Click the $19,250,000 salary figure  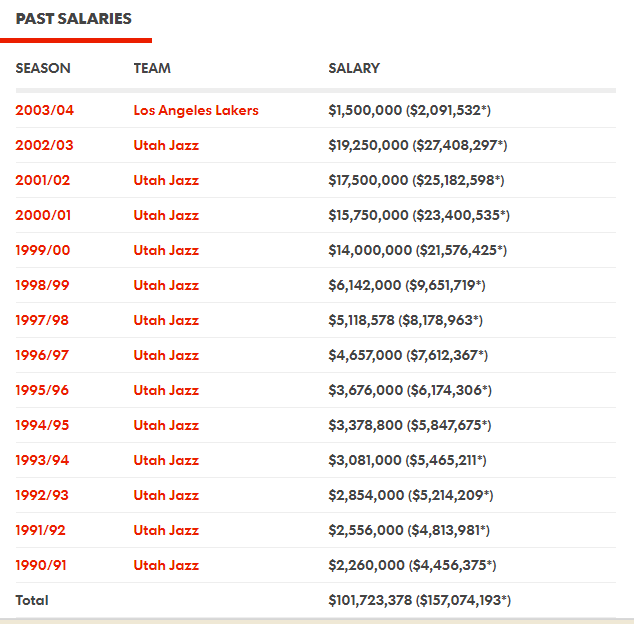pos(368,145)
